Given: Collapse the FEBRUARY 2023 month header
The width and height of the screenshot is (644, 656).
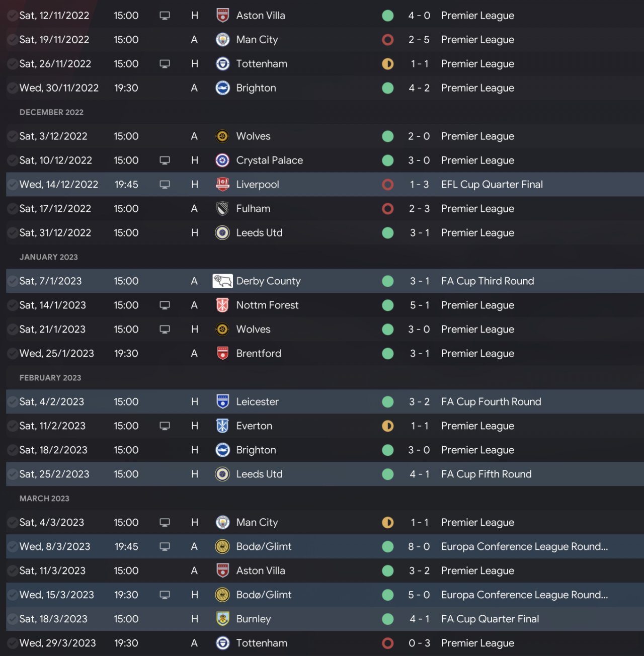Looking at the screenshot, I should [50, 378].
